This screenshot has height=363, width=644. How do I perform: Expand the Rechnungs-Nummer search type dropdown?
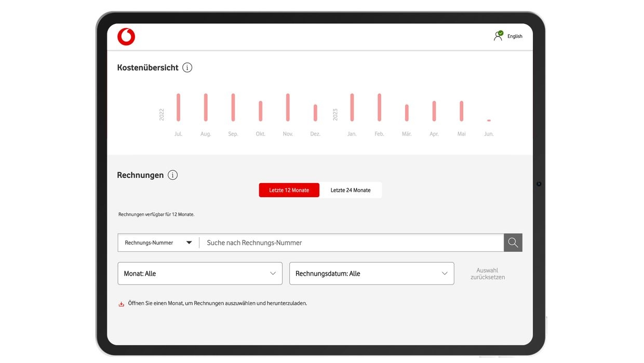158,243
